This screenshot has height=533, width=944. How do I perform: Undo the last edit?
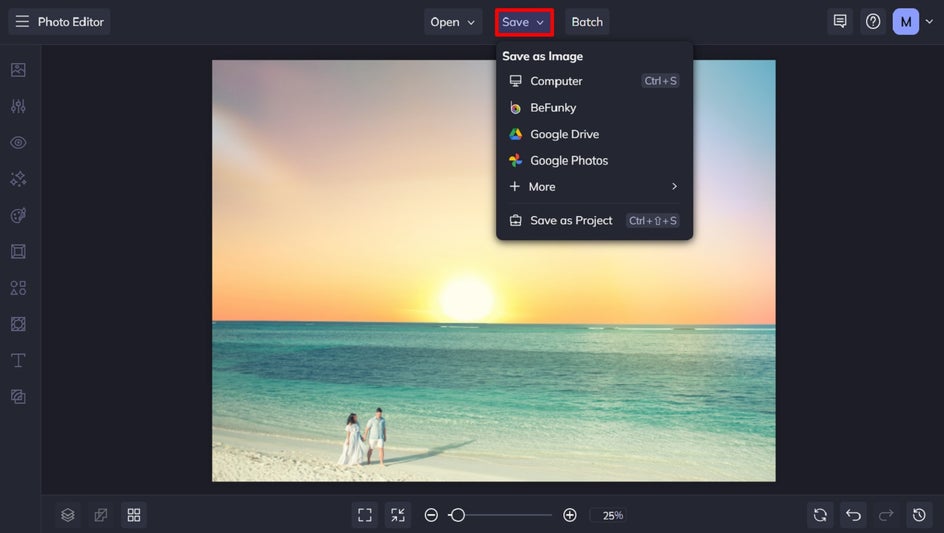coord(853,515)
